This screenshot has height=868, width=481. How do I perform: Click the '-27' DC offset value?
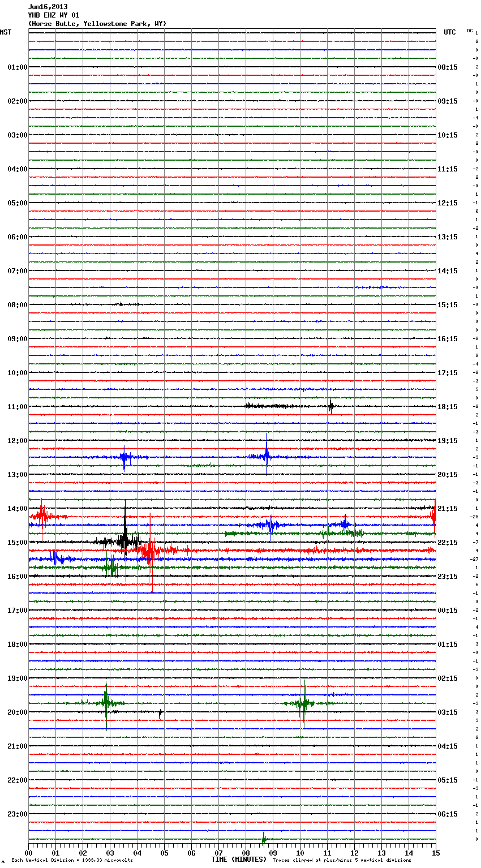click(474, 559)
